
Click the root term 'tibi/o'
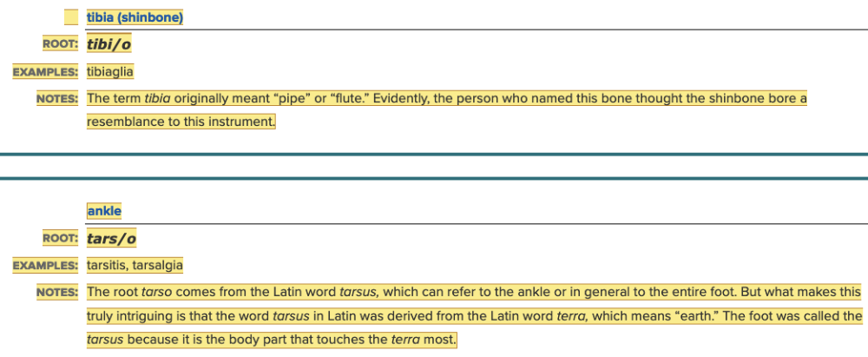click(109, 44)
